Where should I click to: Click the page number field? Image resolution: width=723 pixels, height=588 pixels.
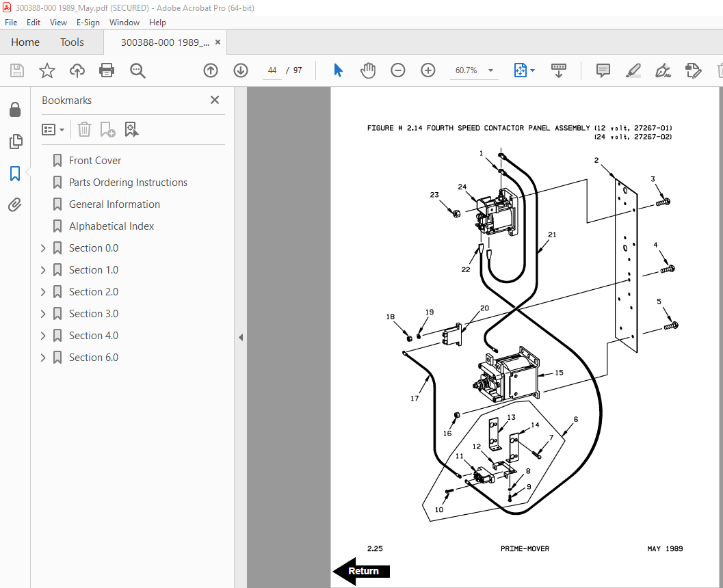coord(272,70)
